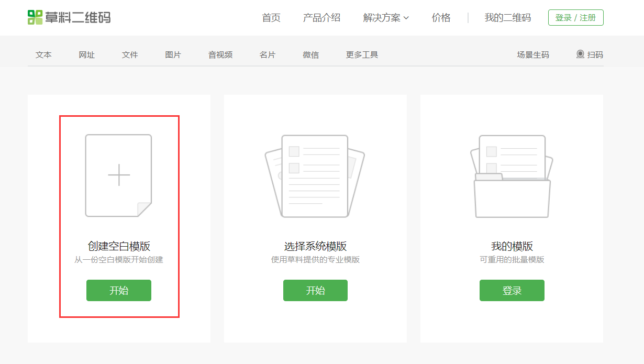Switch to the 文本 tab
644x364 pixels.
tap(43, 54)
